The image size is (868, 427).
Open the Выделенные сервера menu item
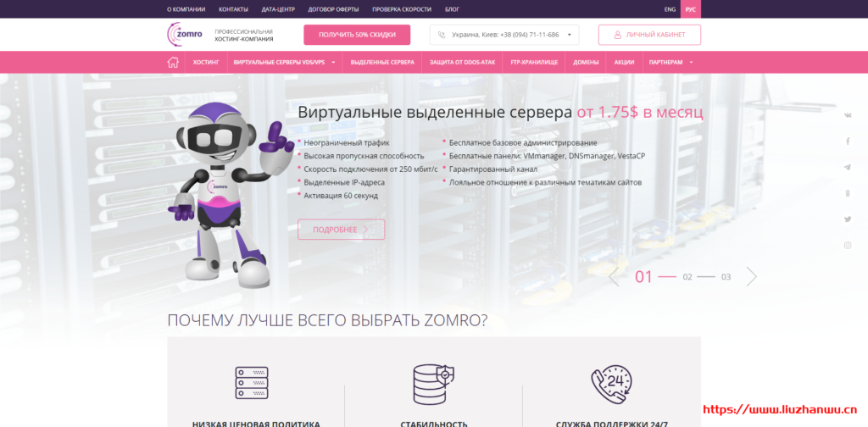[382, 63]
